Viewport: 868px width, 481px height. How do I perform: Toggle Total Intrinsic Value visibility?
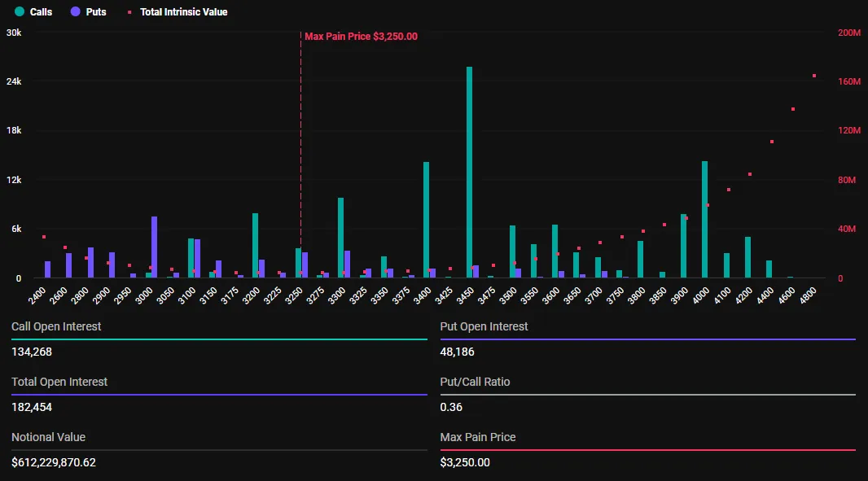183,11
